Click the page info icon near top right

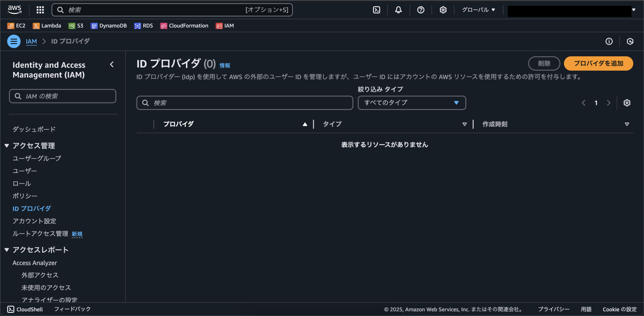coord(609,41)
